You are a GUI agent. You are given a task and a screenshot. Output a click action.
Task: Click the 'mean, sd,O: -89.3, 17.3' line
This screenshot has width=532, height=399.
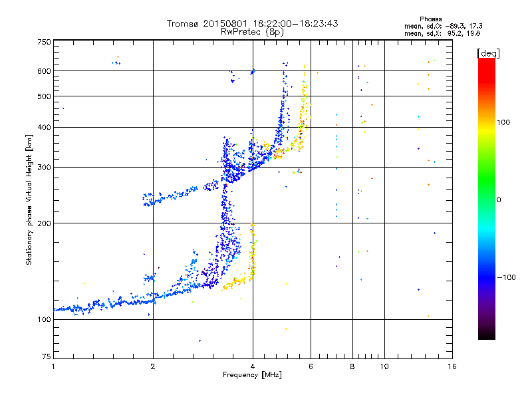pos(443,26)
